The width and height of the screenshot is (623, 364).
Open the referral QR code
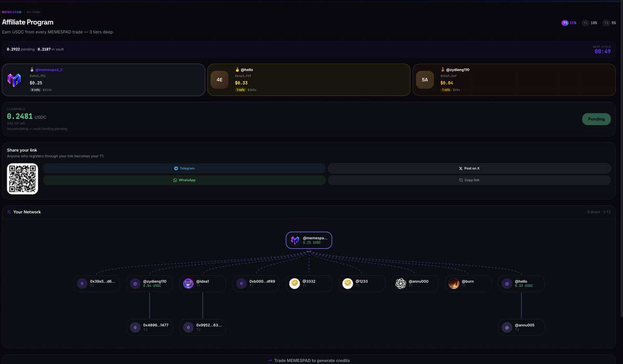[22, 179]
